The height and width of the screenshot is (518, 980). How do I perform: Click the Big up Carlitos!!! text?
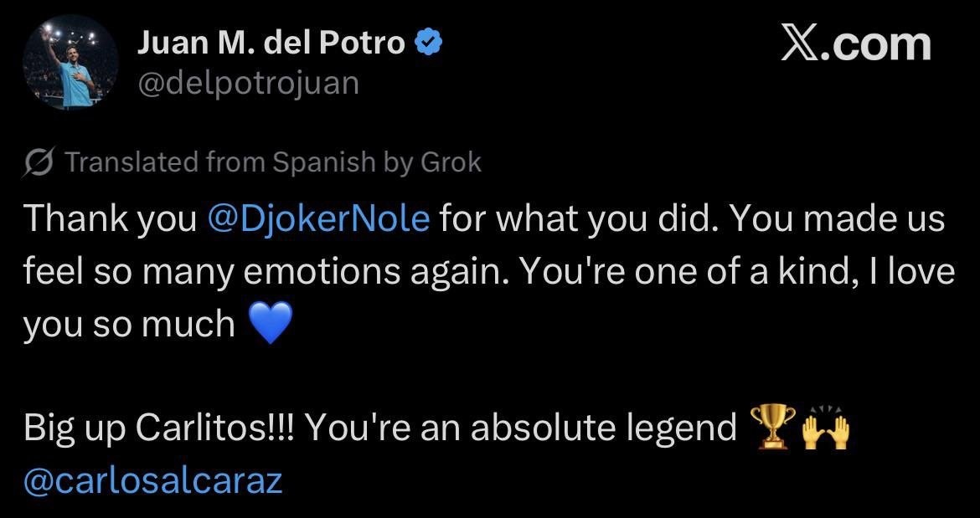click(x=154, y=429)
